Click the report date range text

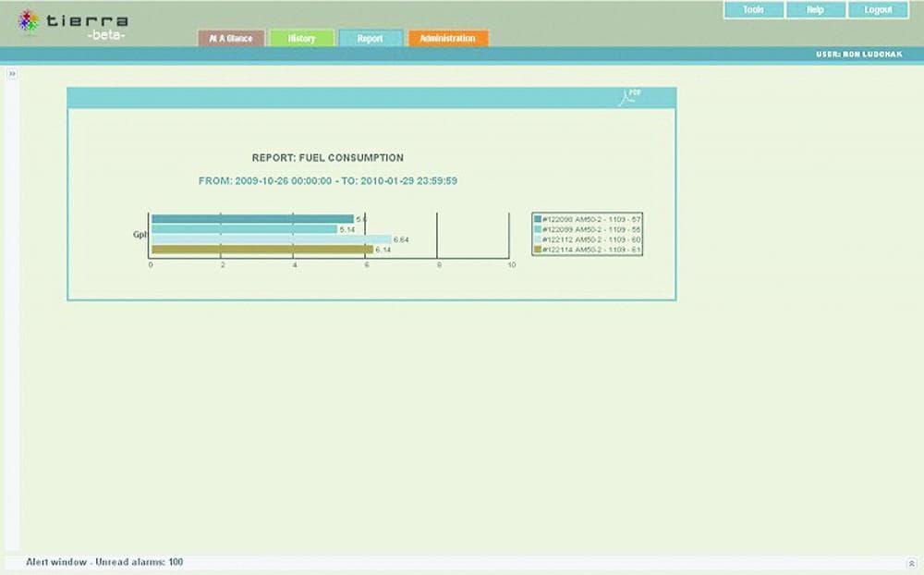(x=328, y=181)
